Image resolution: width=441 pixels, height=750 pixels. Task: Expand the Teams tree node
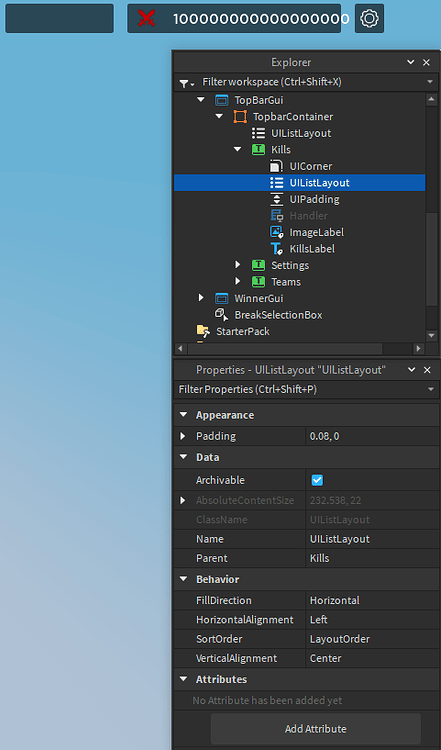[238, 281]
